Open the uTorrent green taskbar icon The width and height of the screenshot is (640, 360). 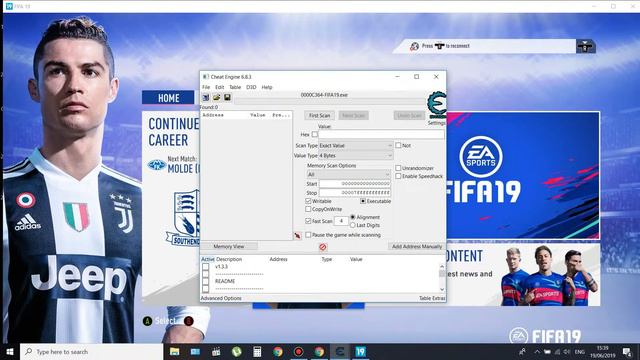(236, 351)
